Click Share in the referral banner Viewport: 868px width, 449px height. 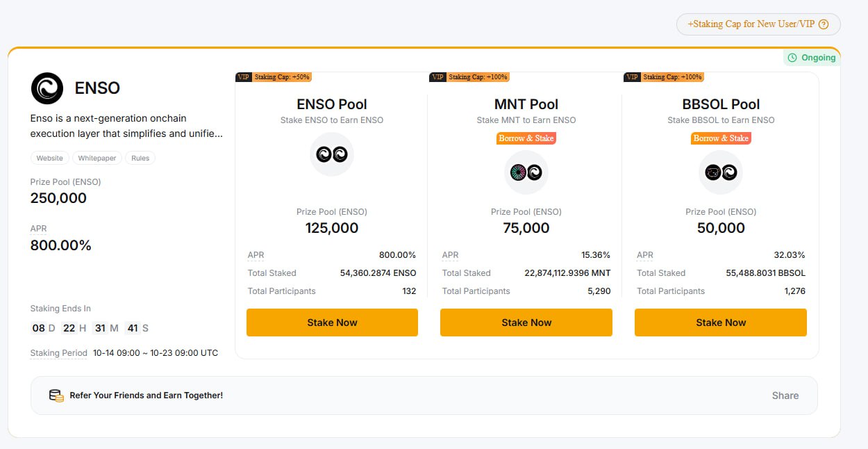785,395
